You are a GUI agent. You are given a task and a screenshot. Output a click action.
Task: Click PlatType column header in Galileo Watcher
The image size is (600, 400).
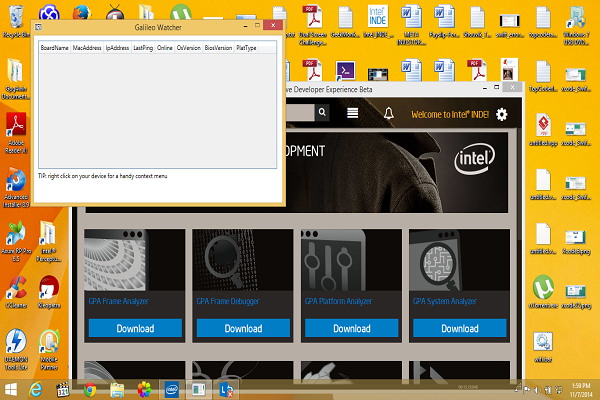[246, 48]
